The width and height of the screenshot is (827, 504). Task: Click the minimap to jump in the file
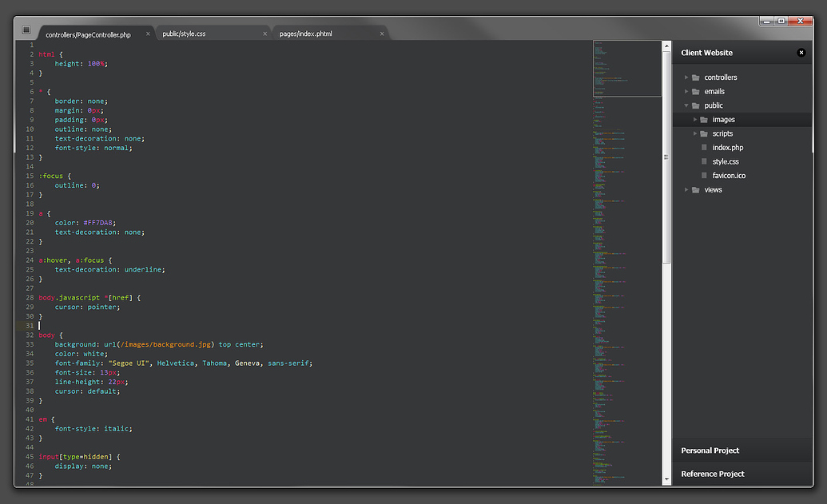pyautogui.click(x=626, y=240)
